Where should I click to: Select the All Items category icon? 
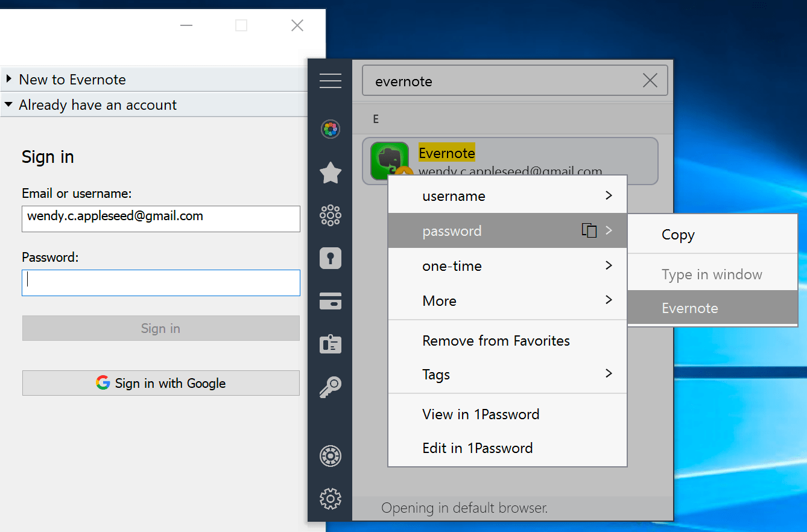tap(330, 129)
